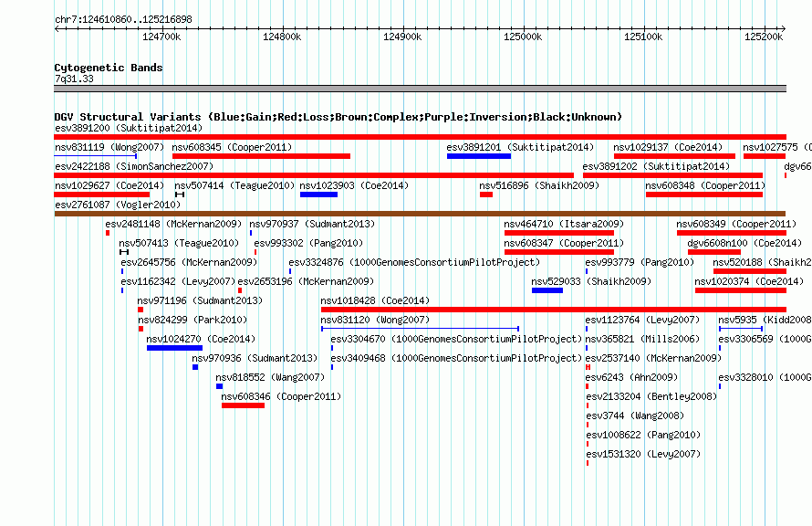Viewport: 812px width, 526px height.
Task: Click nsv970937 (Sudmant2013) label
Action: click(312, 224)
